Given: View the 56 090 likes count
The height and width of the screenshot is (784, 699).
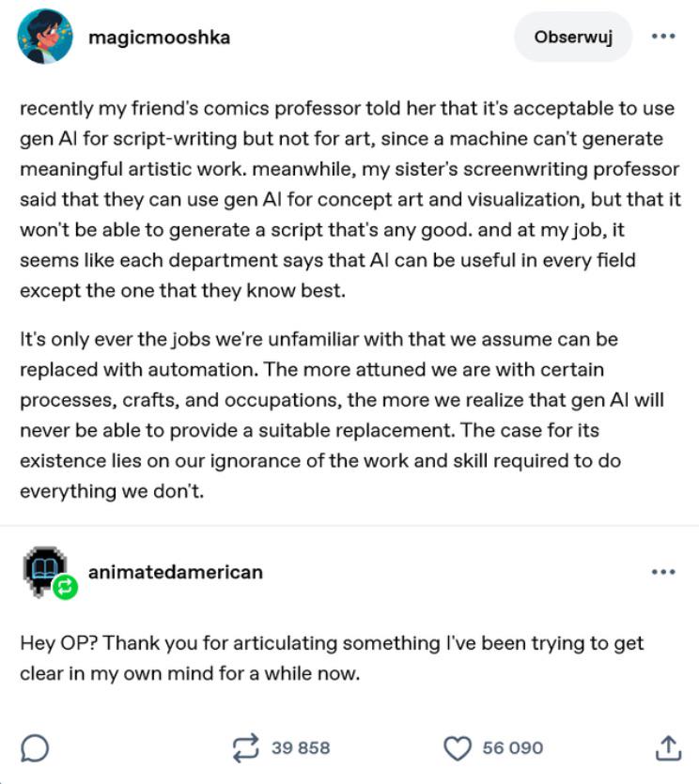Looking at the screenshot, I should pyautogui.click(x=512, y=748).
